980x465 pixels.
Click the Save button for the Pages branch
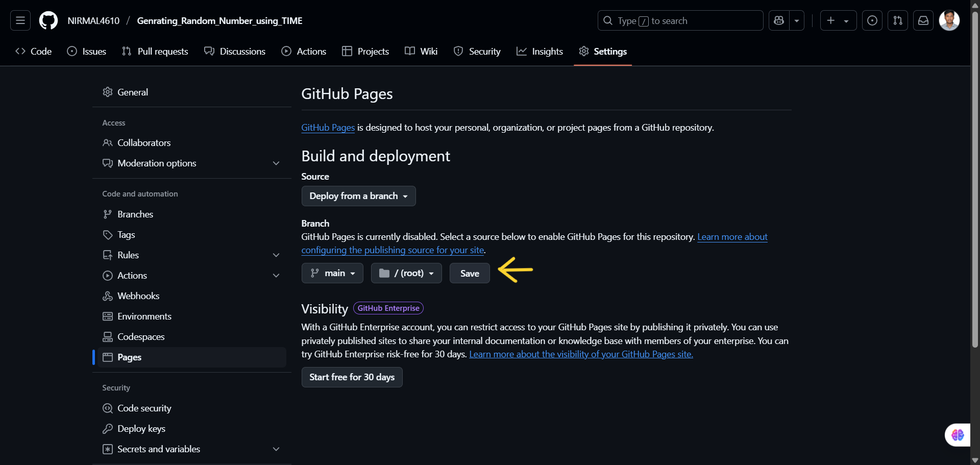pyautogui.click(x=469, y=273)
